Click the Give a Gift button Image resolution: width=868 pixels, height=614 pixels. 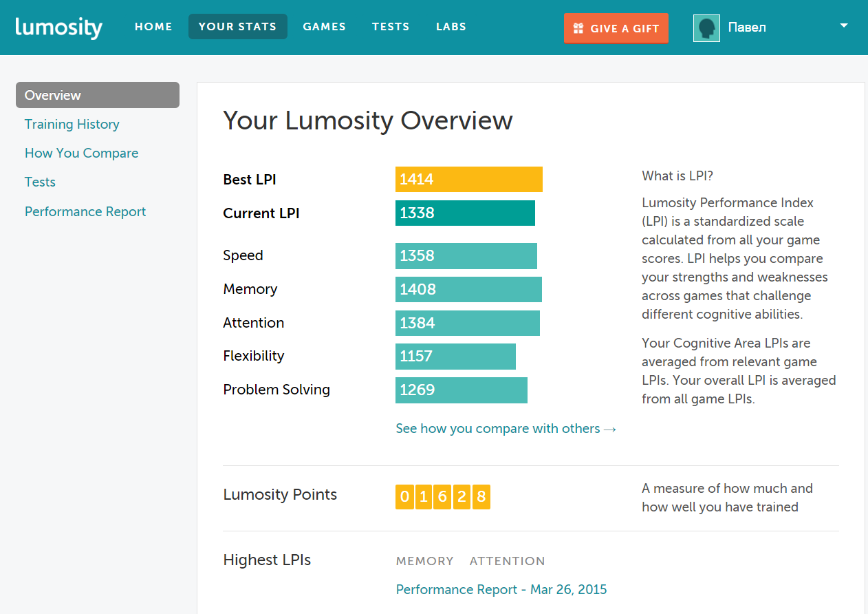(x=616, y=28)
